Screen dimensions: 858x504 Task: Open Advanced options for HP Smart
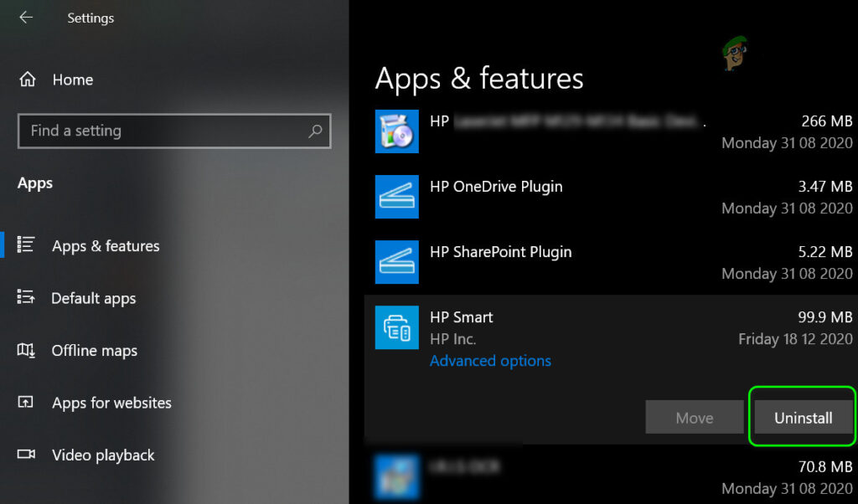click(x=490, y=361)
